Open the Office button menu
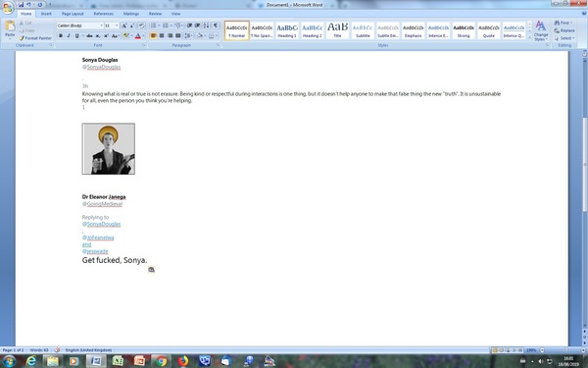This screenshot has height=368, width=588. click(x=8, y=7)
